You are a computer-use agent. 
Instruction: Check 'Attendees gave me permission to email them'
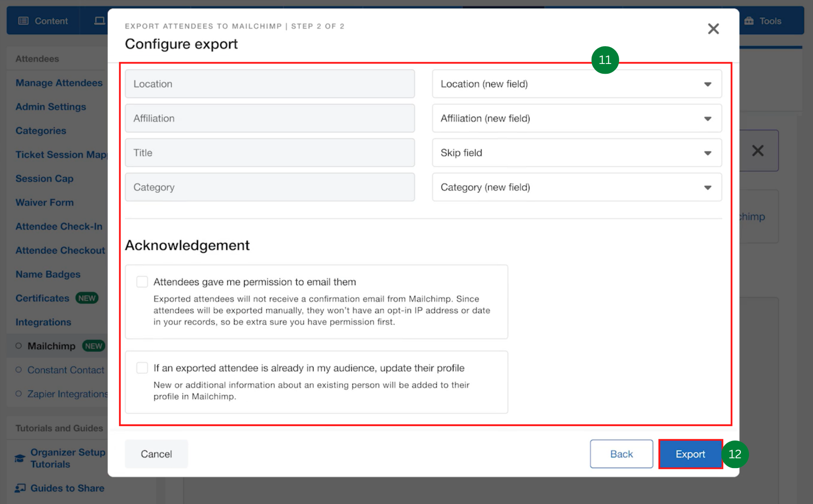142,282
